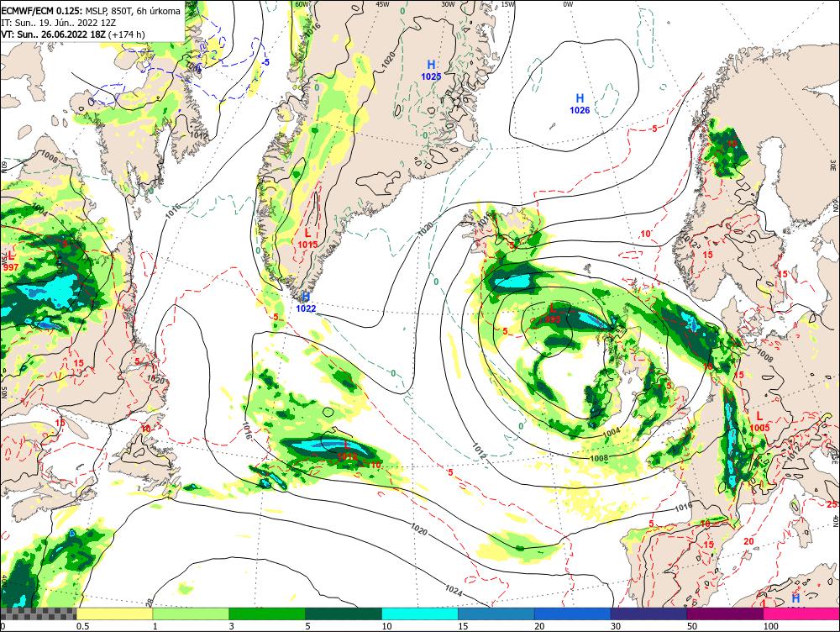Click the yellow 0.5–1 mm legend swatch
Screen dimensions: 840x632
pos(114,614)
